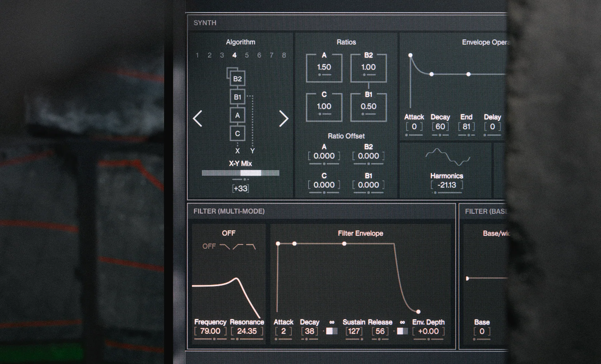Click Ratio Offset C value field
This screenshot has height=364, width=601.
click(x=324, y=185)
